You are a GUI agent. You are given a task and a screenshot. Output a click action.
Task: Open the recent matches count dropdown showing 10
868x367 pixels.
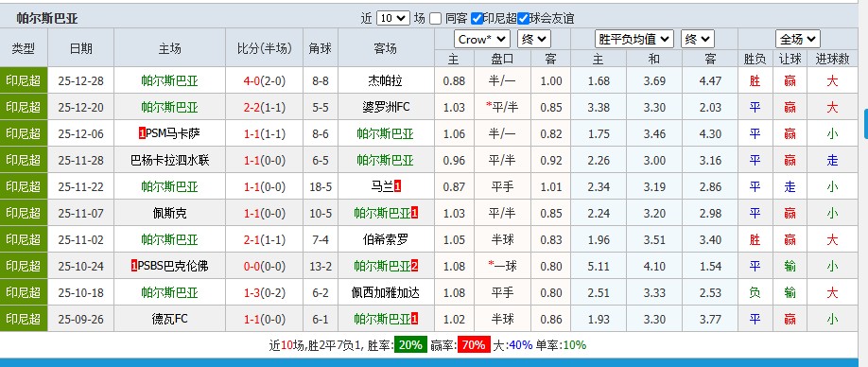(x=392, y=18)
